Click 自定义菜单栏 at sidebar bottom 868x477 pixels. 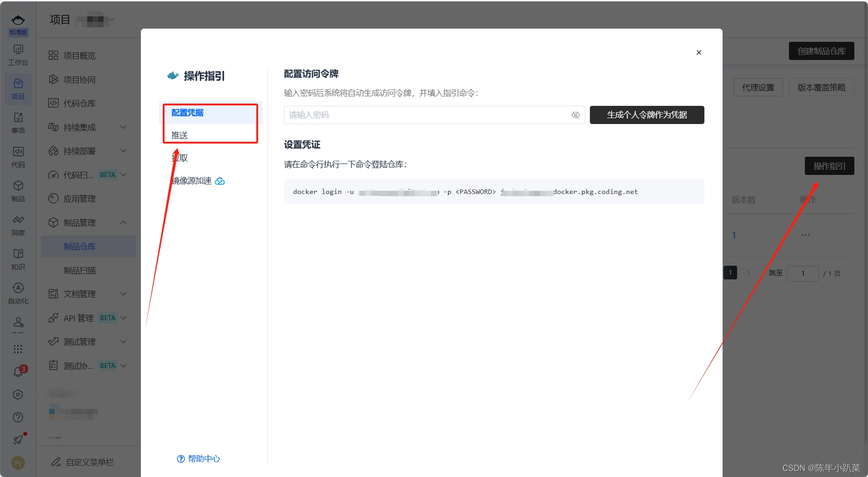point(83,462)
